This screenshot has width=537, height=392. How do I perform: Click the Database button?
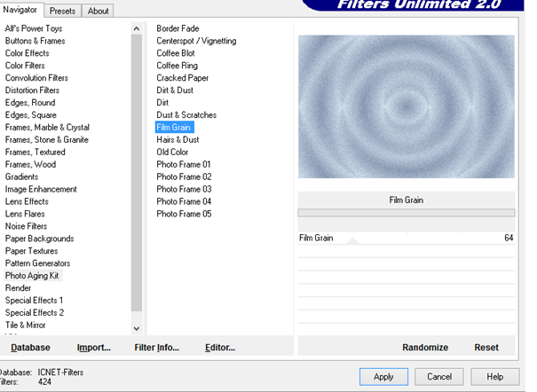click(x=30, y=348)
